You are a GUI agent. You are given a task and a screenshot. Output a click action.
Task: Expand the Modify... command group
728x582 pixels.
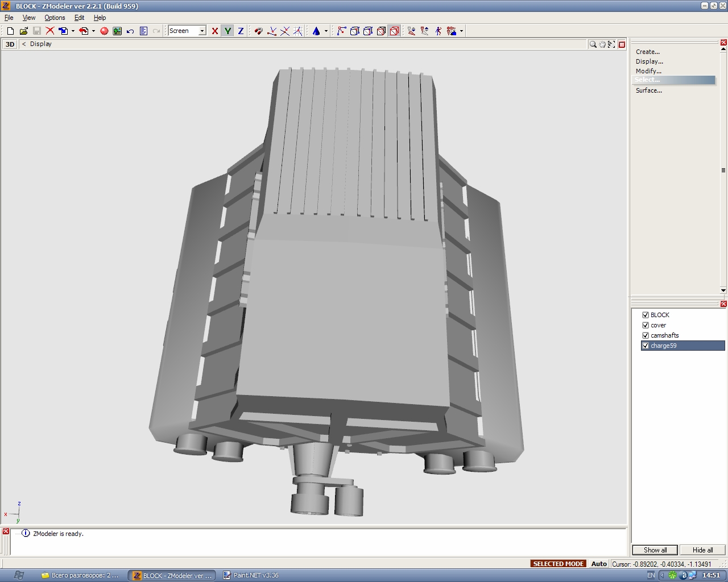648,71
